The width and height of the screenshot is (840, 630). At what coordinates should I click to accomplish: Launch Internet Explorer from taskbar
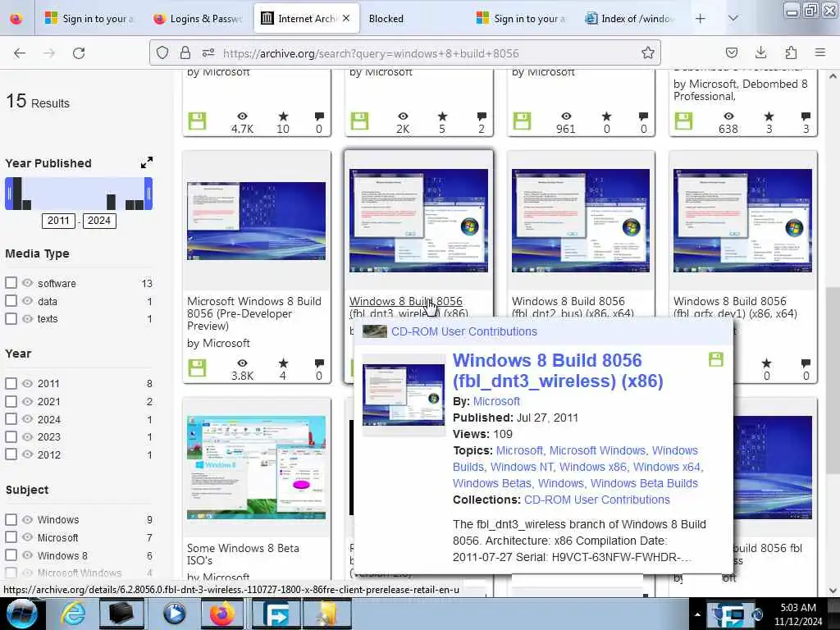point(72,614)
